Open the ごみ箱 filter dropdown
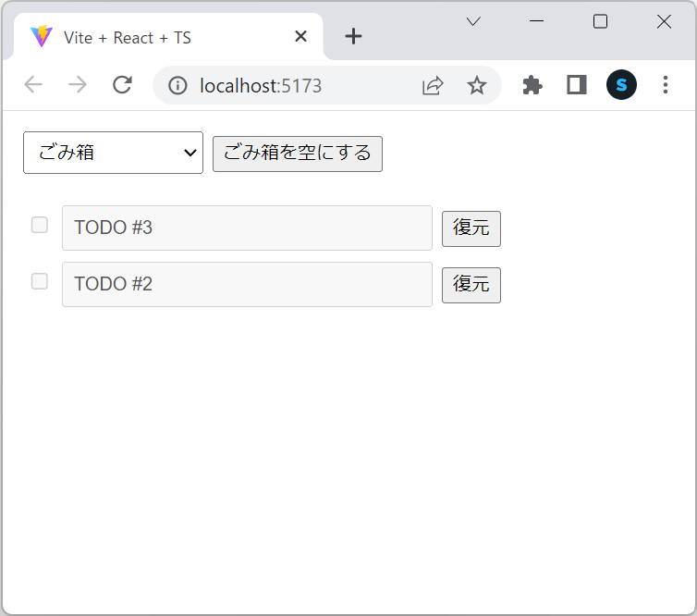The image size is (697, 616). [x=113, y=153]
